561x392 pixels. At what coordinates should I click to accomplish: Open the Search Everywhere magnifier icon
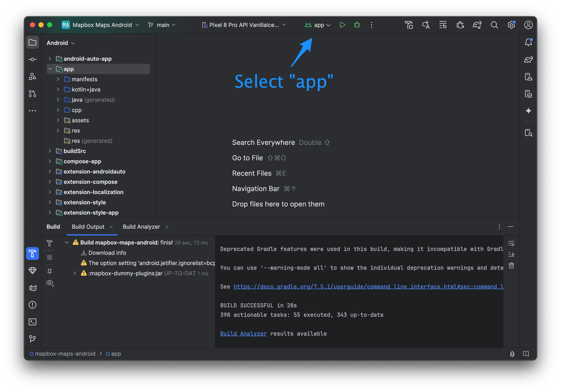point(494,25)
